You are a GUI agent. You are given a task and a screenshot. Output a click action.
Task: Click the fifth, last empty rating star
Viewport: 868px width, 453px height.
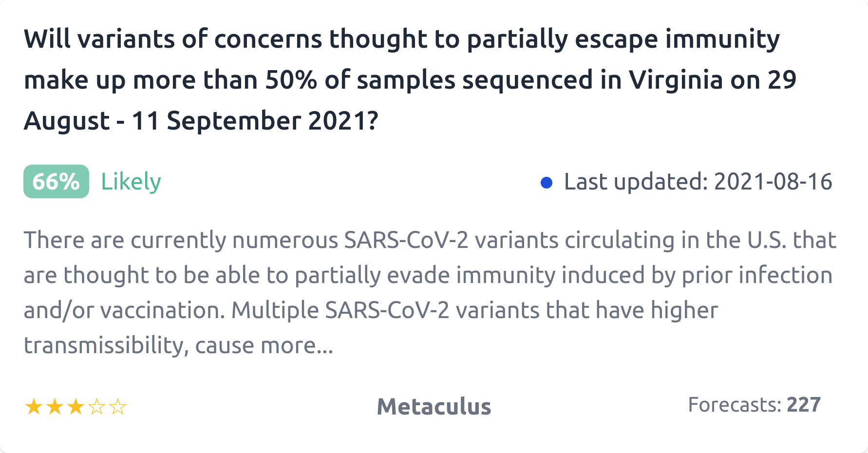tap(118, 406)
